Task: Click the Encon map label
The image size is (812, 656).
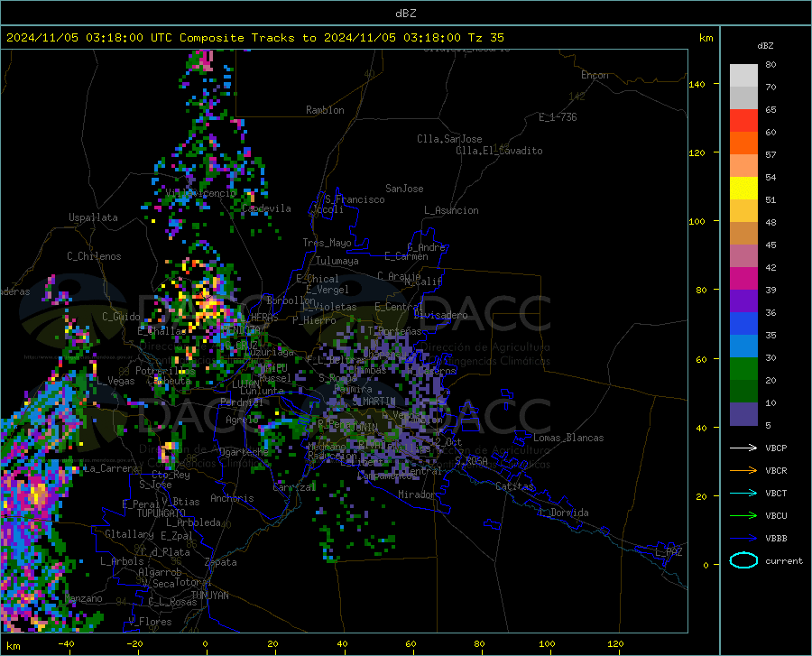Action: 595,75
